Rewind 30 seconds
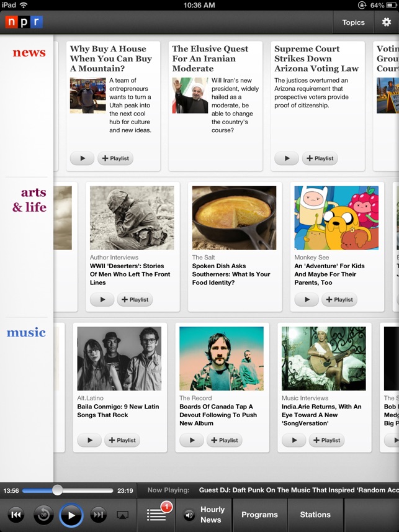Image resolution: width=399 pixels, height=532 pixels. click(43, 515)
